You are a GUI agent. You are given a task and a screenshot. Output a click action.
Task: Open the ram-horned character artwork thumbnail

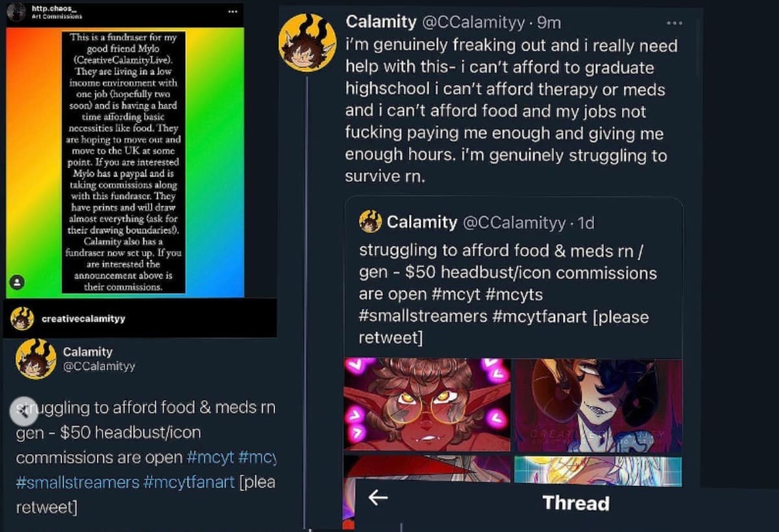[x=598, y=405]
